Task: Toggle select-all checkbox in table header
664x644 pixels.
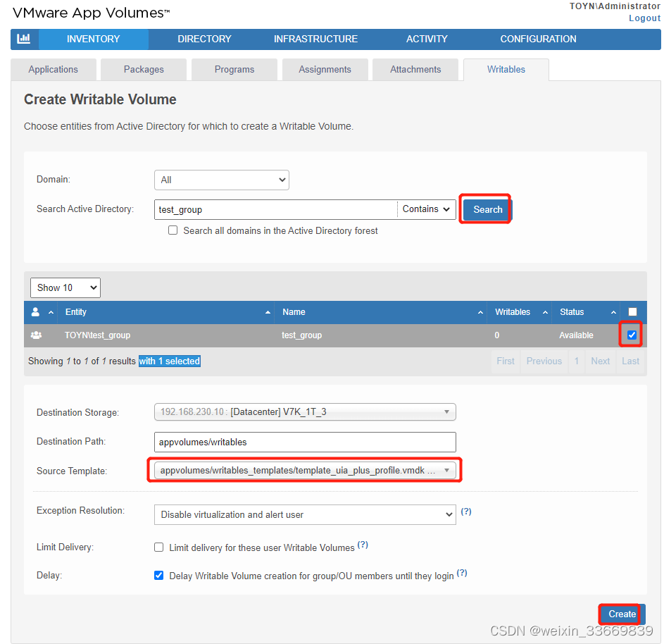Action: pos(632,312)
